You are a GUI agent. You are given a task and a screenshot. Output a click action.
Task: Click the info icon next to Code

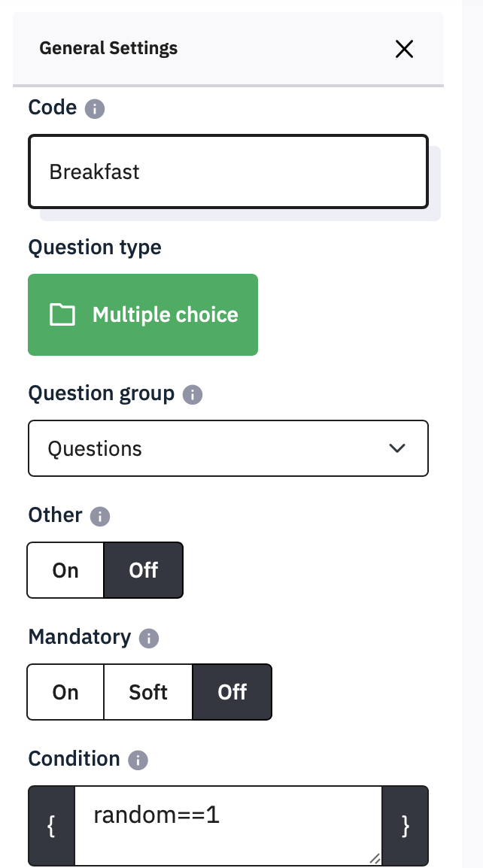click(x=94, y=109)
